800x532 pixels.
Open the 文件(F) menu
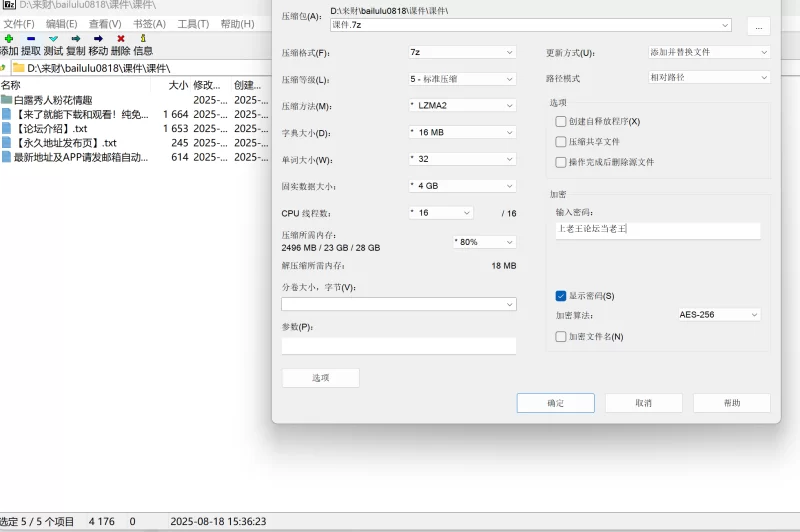(x=19, y=24)
